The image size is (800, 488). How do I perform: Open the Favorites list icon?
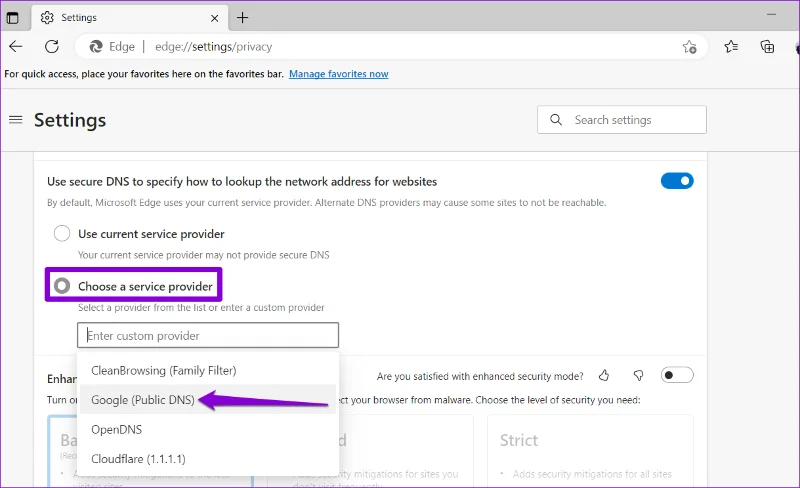click(x=731, y=47)
